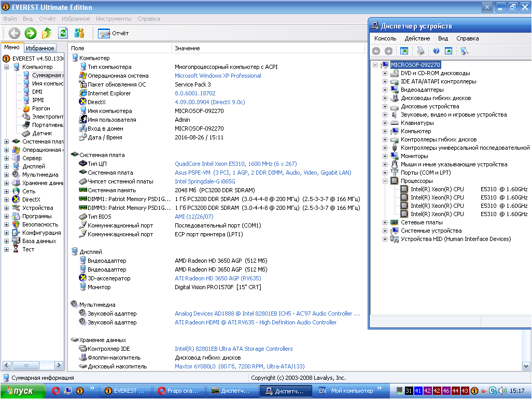Click the properties window icon in Device Manager toolbar

pyautogui.click(x=449, y=51)
